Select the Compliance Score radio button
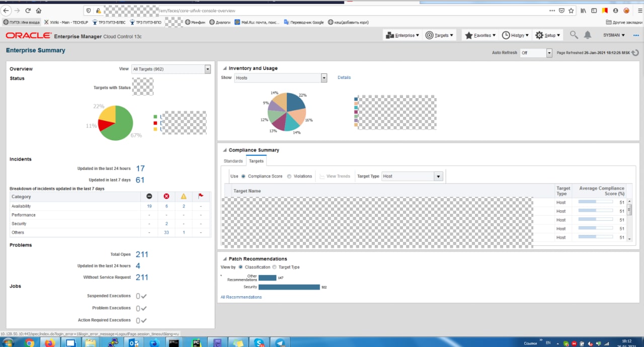 click(244, 177)
